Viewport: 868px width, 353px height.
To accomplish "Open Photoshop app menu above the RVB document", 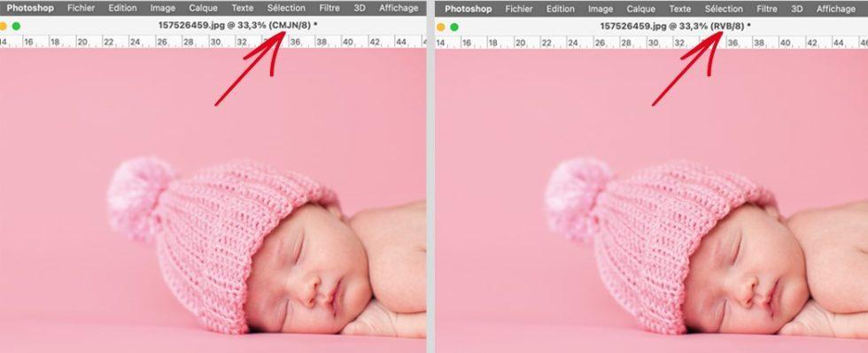I will [469, 9].
